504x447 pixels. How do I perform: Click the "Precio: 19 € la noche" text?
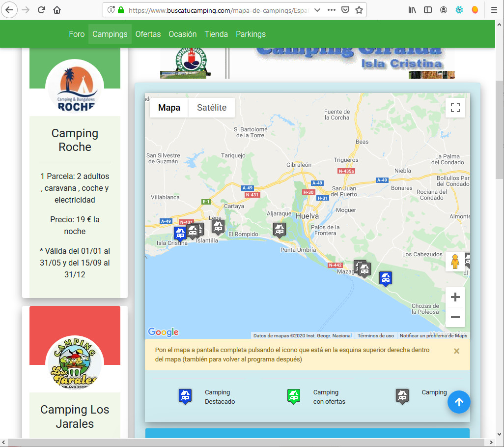75,225
